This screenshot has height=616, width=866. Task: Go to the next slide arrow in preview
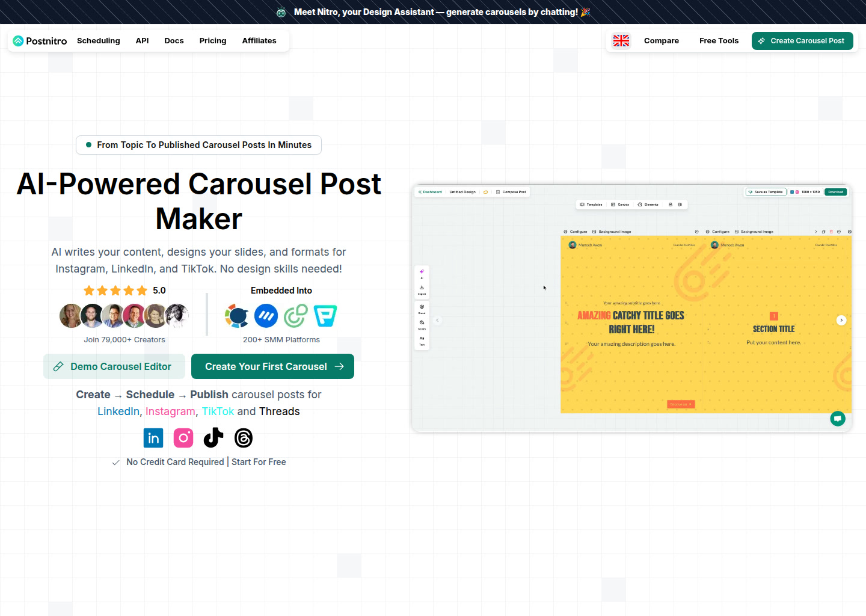[841, 320]
